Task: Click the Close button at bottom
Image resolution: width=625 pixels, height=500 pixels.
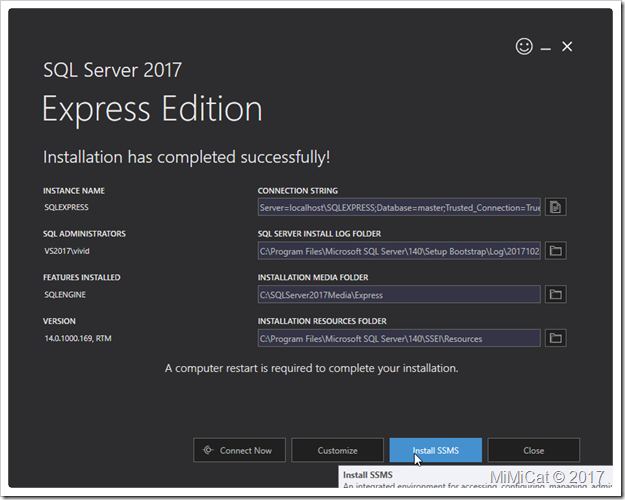Action: pos(534,451)
